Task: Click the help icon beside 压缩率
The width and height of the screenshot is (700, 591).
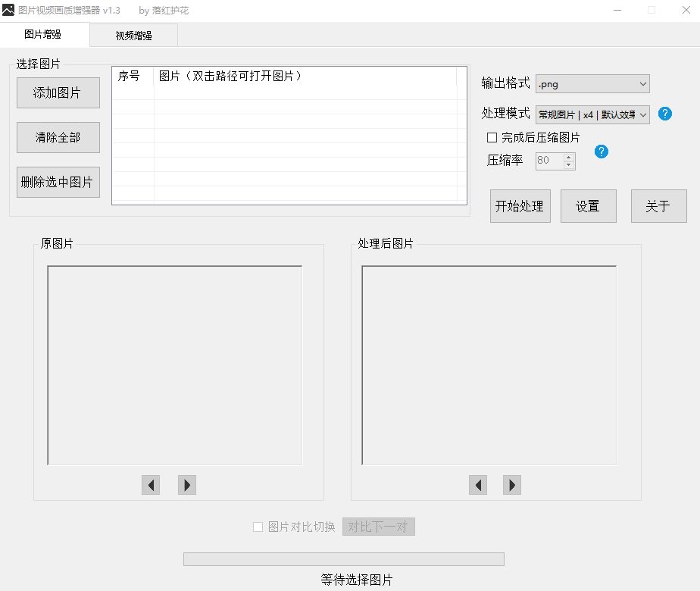Action: point(602,152)
